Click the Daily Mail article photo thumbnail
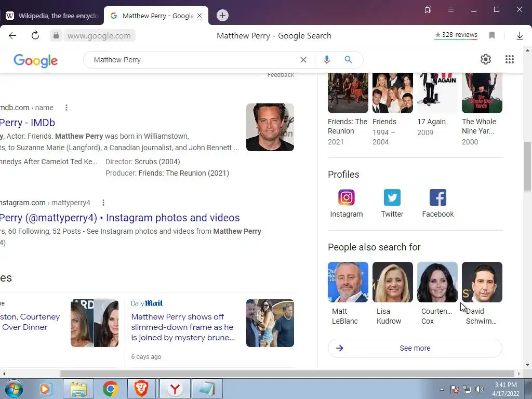This screenshot has width=532, height=399. [270, 323]
